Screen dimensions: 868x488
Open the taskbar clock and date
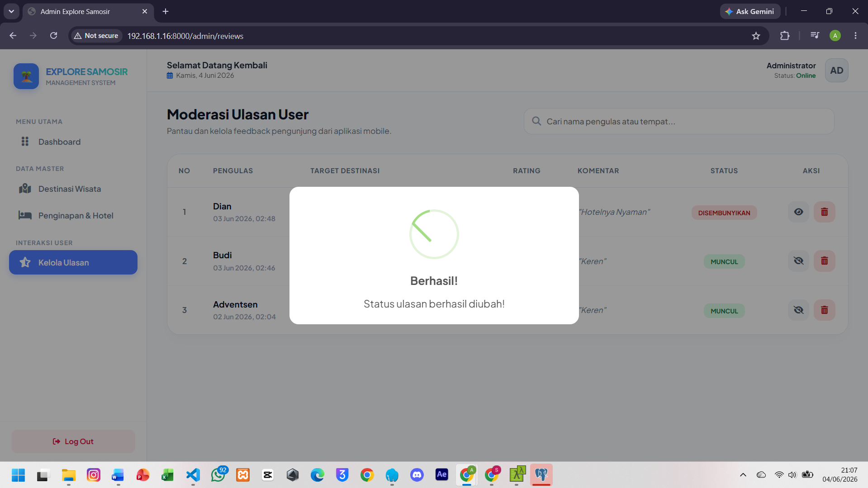point(840,475)
